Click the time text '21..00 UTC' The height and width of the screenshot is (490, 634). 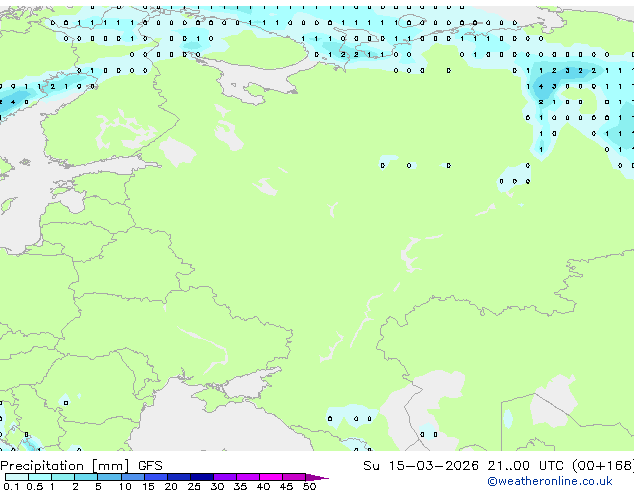tap(525, 466)
